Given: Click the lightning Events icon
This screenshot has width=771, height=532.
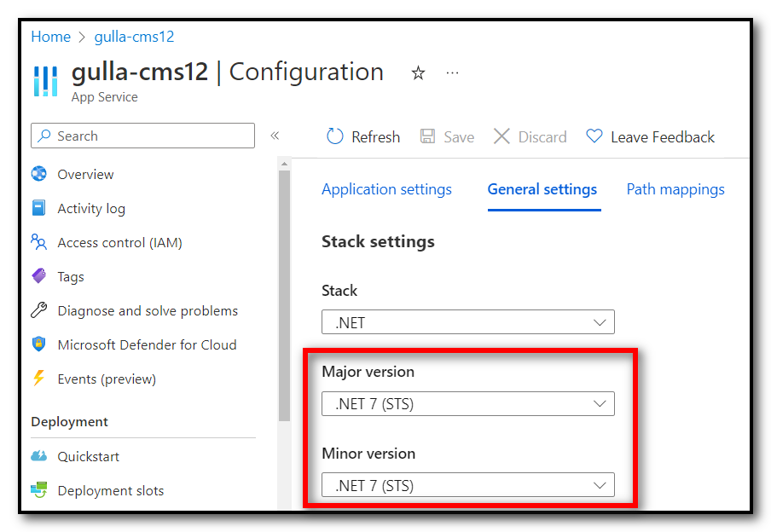Looking at the screenshot, I should 39,378.
